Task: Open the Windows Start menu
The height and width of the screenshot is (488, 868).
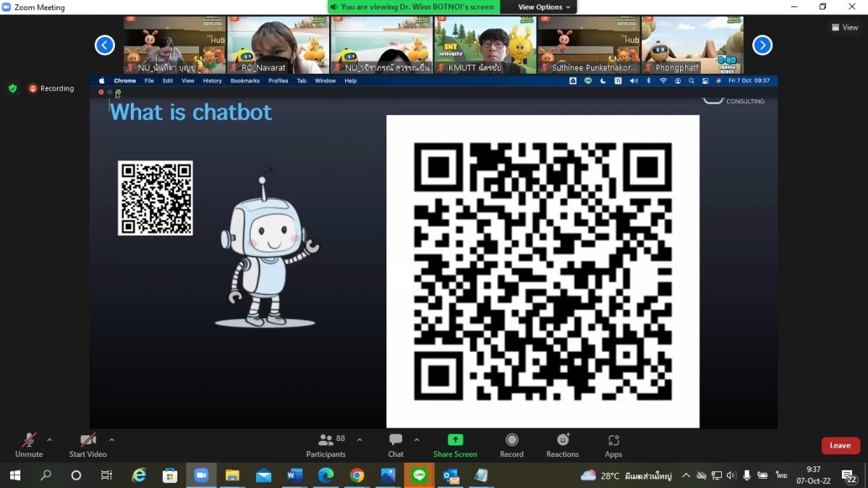Action: (14, 475)
